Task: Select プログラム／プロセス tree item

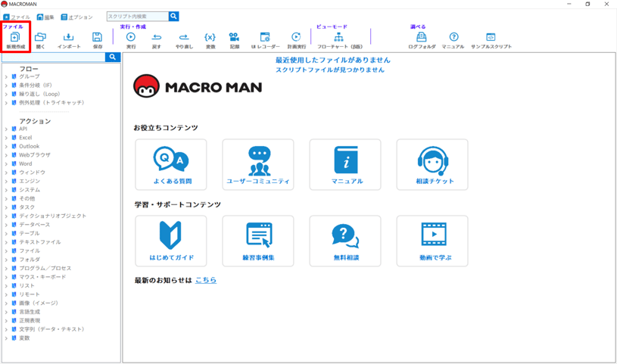Action: pyautogui.click(x=45, y=268)
